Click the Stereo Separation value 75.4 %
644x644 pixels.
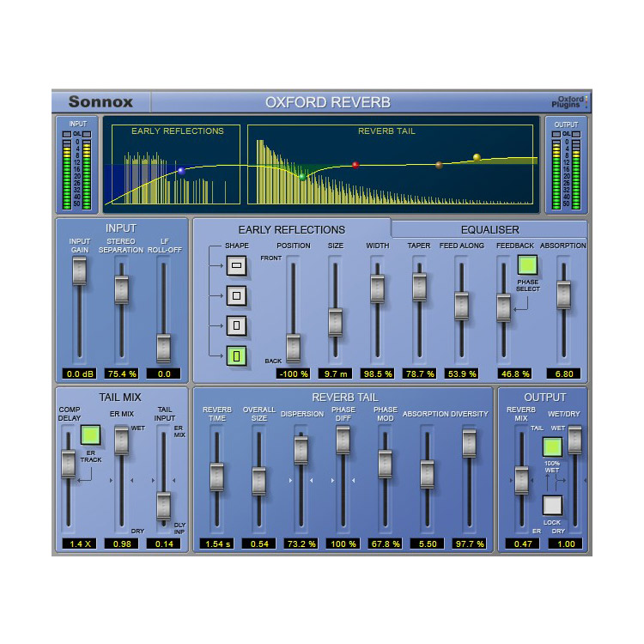pyautogui.click(x=122, y=374)
